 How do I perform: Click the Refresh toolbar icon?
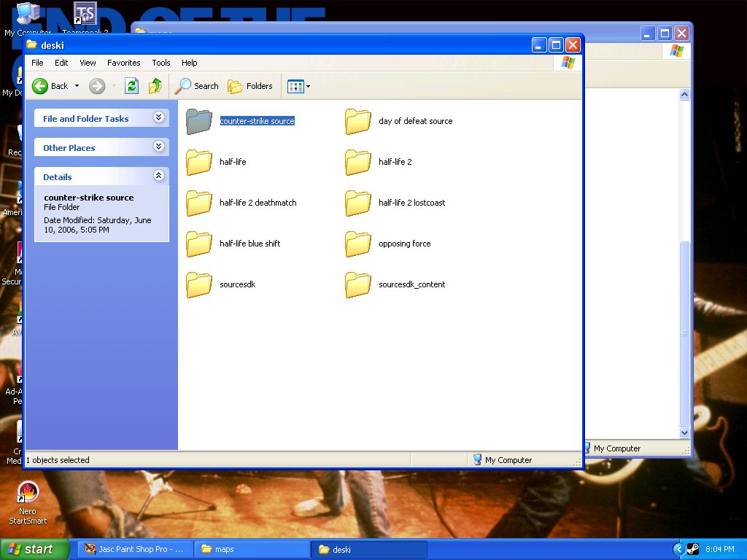tap(131, 86)
